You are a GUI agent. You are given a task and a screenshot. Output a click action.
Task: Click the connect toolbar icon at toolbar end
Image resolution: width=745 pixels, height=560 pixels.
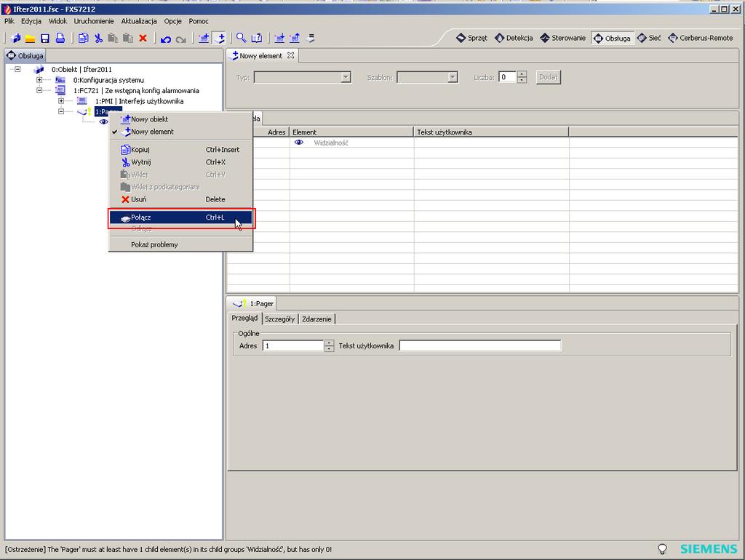pyautogui.click(x=310, y=38)
